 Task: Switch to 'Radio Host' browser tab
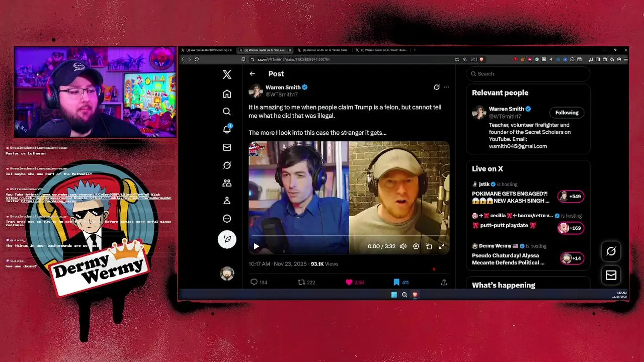coord(324,50)
